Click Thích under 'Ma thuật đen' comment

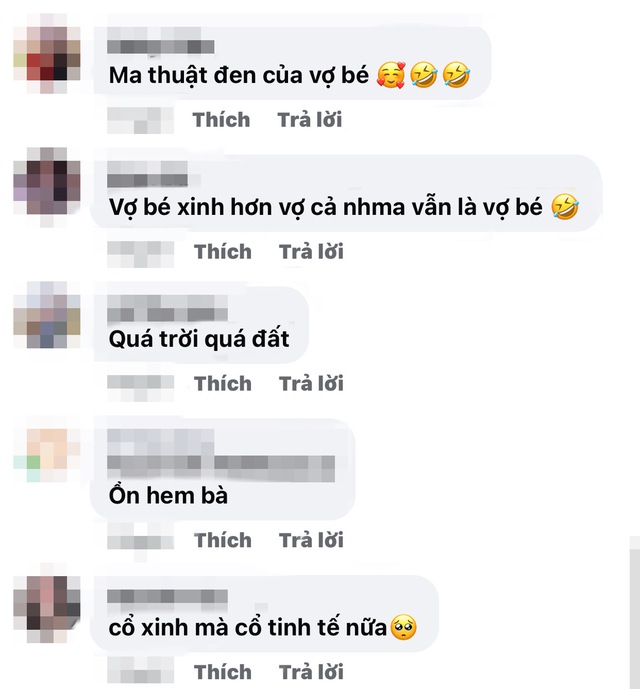coord(221,120)
